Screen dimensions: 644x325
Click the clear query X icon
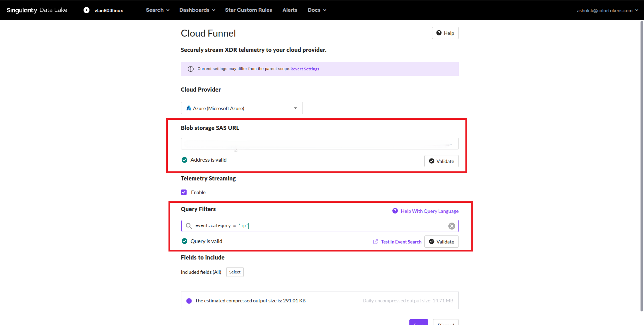(x=451, y=226)
